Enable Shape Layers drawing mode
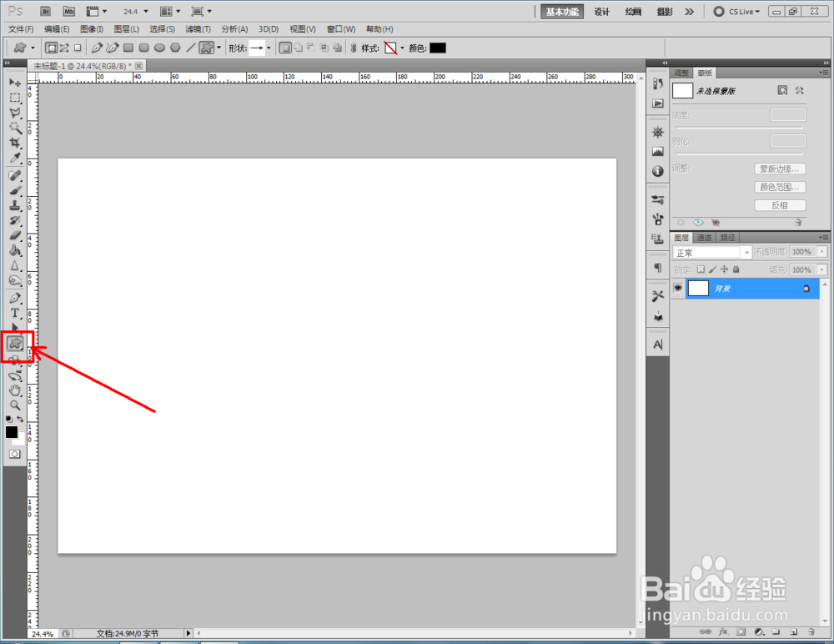The height and width of the screenshot is (644, 834). click(52, 48)
